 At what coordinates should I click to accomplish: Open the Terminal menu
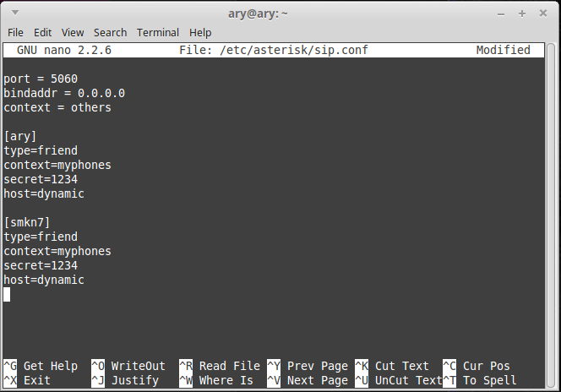click(158, 33)
